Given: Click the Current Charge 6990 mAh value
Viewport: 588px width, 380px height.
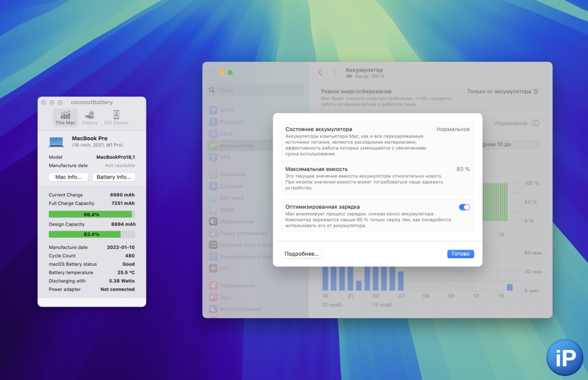Looking at the screenshot, I should click(x=122, y=195).
